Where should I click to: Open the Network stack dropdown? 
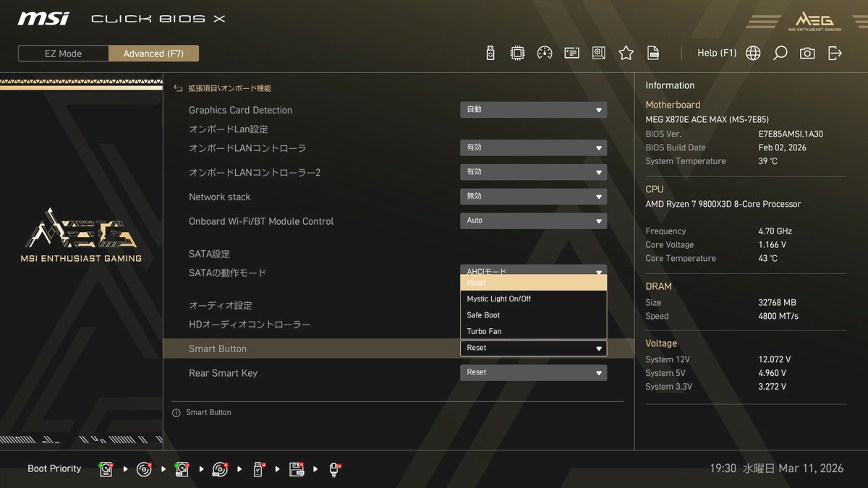pos(533,197)
